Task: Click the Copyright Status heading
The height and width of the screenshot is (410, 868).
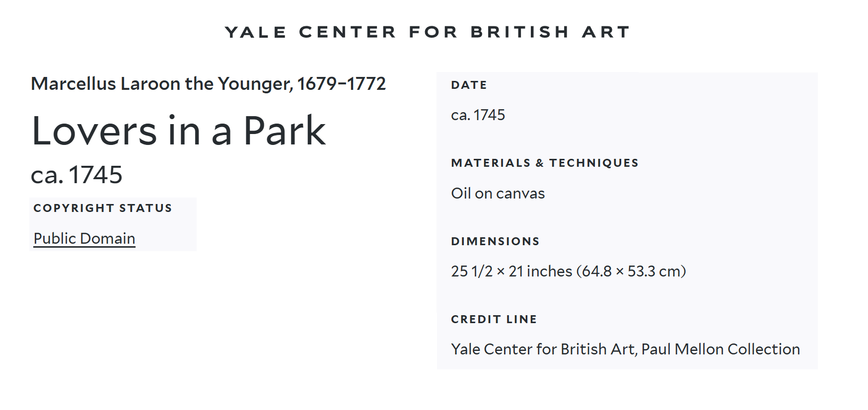Action: (x=103, y=208)
